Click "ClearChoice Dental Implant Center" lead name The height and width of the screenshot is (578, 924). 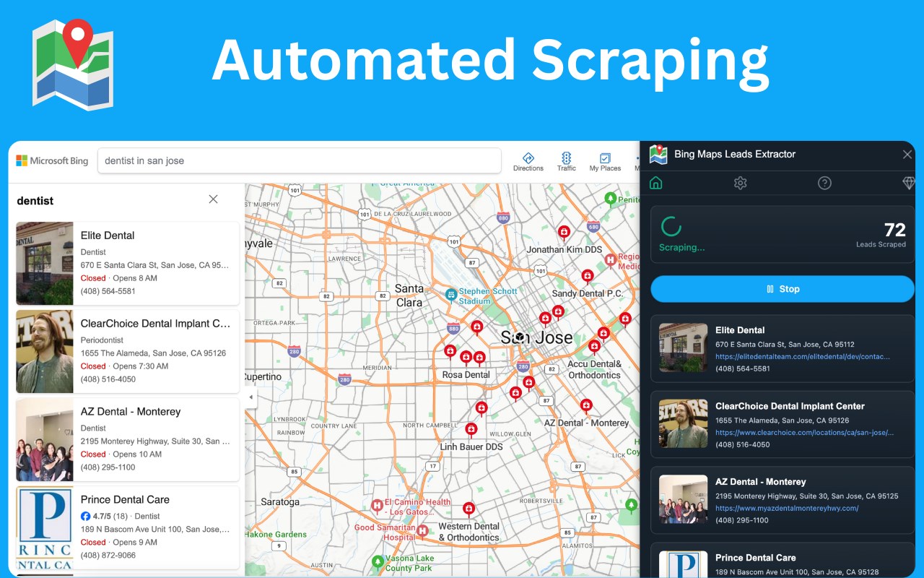pos(790,406)
